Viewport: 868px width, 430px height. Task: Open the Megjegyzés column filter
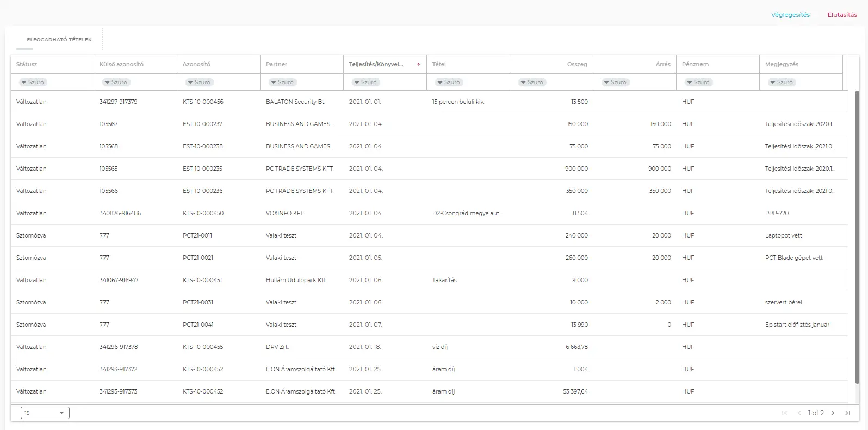[x=782, y=83]
